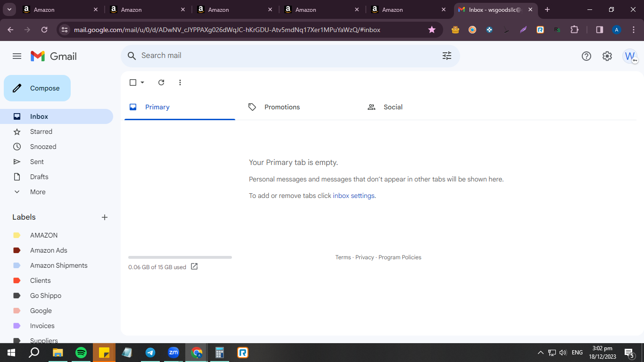
Task: Create a new label with plus icon
Action: click(x=105, y=217)
